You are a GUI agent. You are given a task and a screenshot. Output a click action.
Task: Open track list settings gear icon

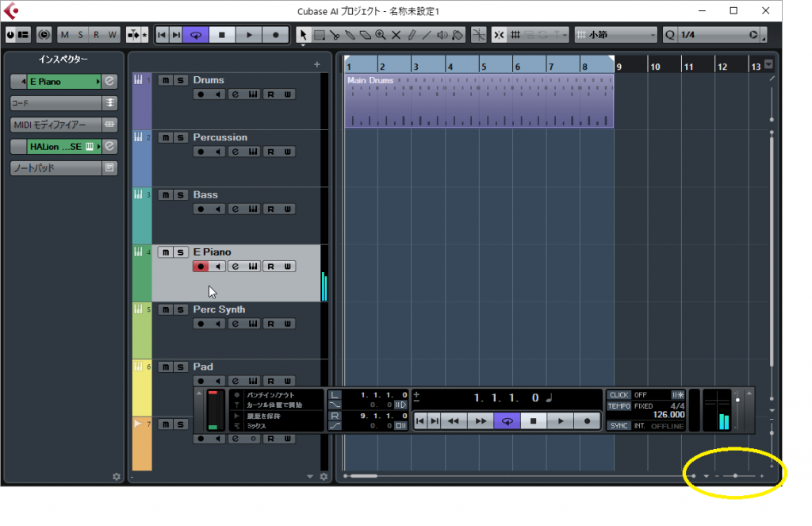(324, 477)
